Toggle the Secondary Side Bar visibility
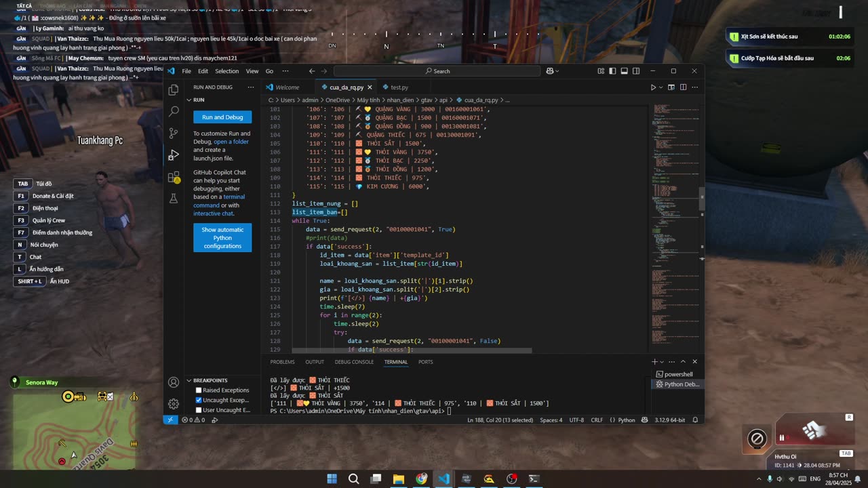This screenshot has height=488, width=868. 636,71
